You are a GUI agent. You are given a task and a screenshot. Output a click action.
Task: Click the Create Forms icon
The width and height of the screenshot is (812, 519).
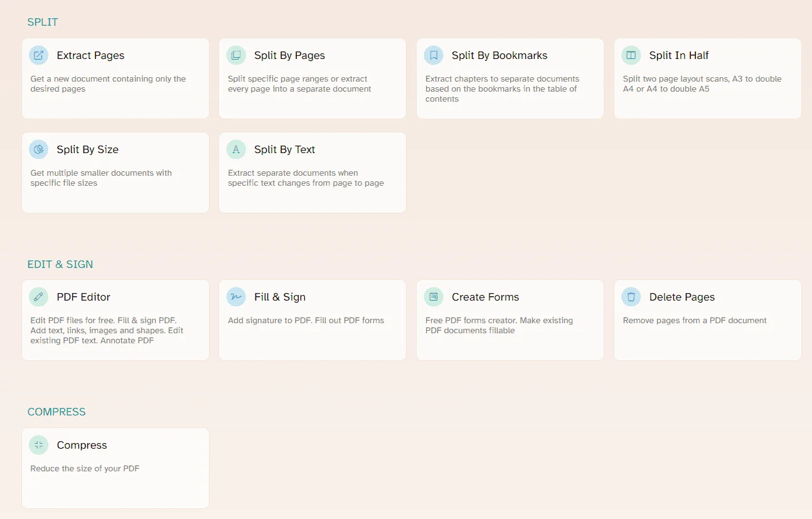point(434,297)
